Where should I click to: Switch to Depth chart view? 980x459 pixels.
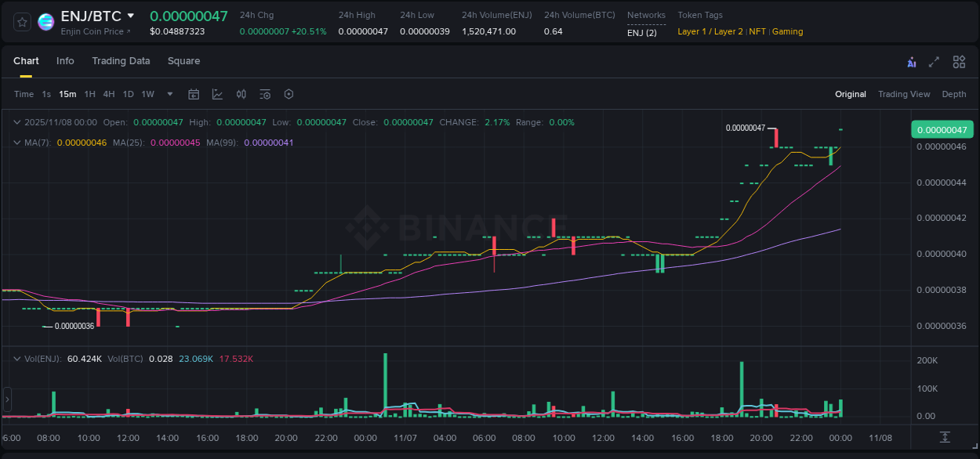(x=953, y=94)
